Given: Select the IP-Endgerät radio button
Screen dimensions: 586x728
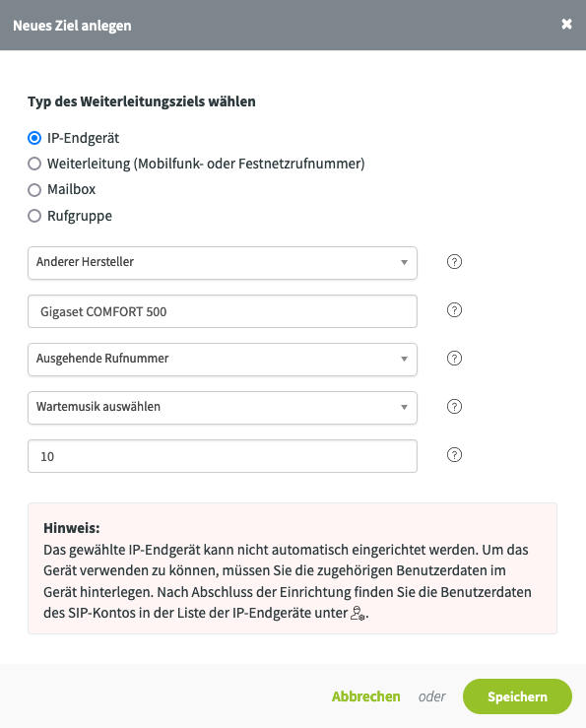Looking at the screenshot, I should coord(34,138).
